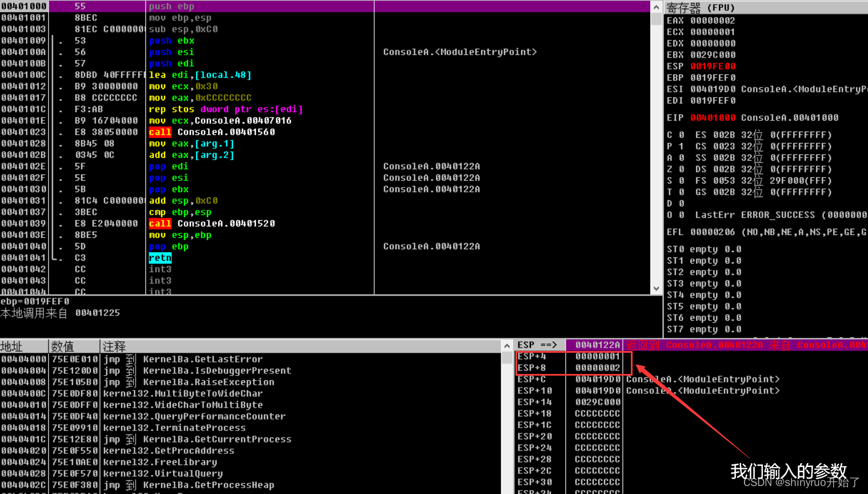Select the 'pop ebp' instruction row
The height and width of the screenshot is (494, 868).
(x=169, y=246)
